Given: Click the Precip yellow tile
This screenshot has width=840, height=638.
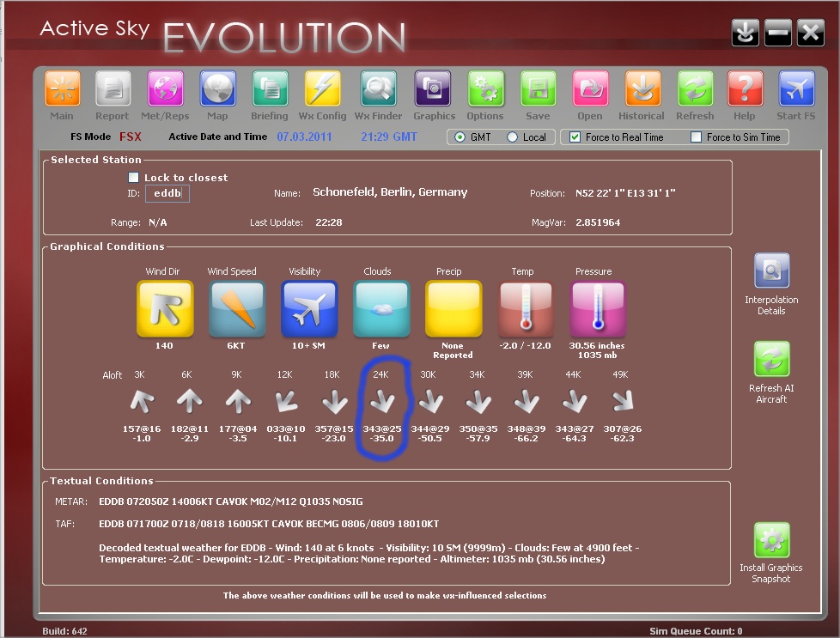Looking at the screenshot, I should [x=453, y=308].
